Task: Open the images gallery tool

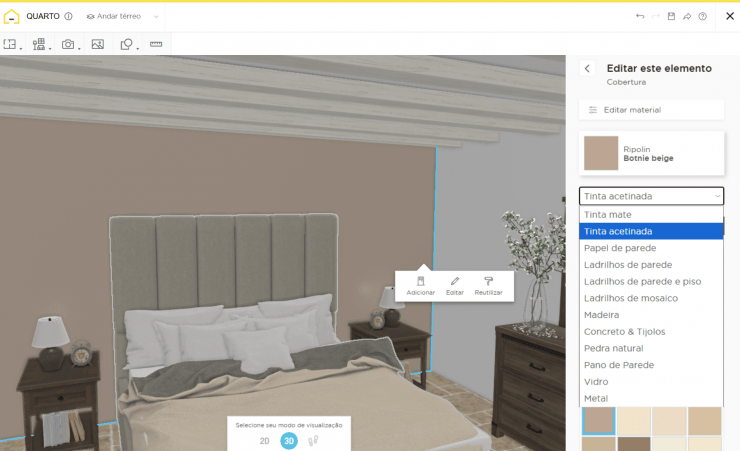Action: pos(98,44)
